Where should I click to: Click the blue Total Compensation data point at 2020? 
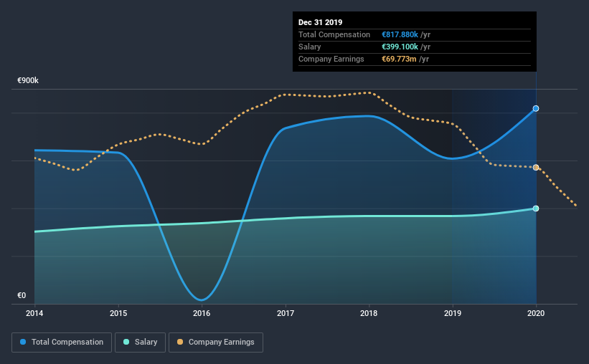536,108
